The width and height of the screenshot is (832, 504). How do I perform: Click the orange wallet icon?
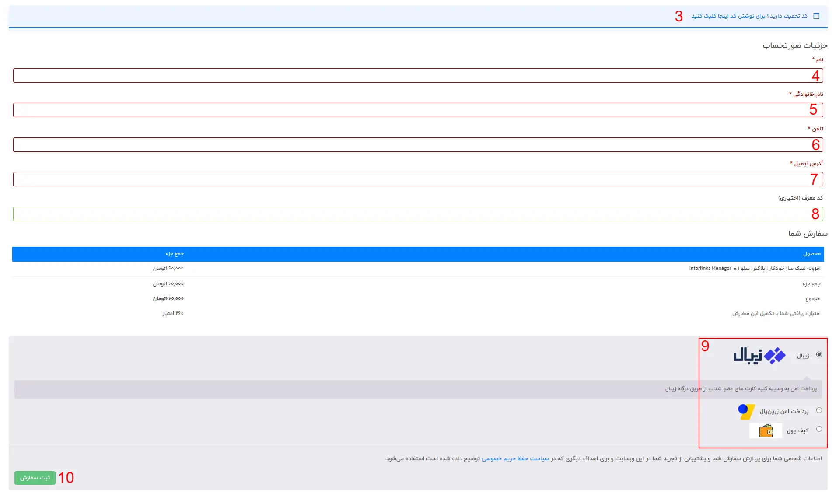[766, 431]
